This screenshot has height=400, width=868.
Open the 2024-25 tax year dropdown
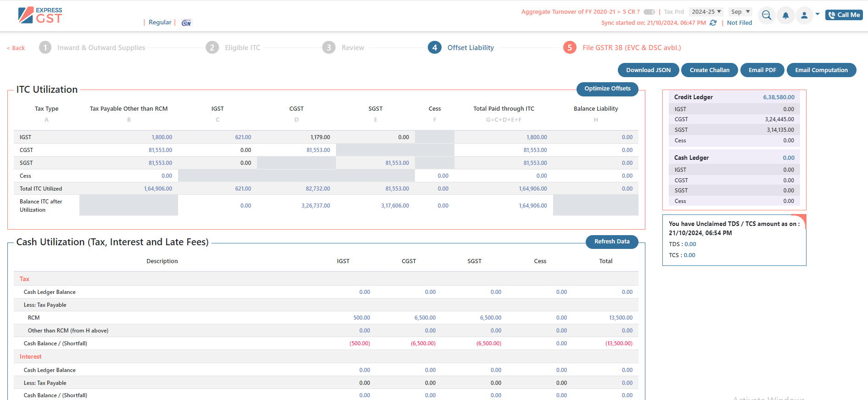click(x=706, y=12)
